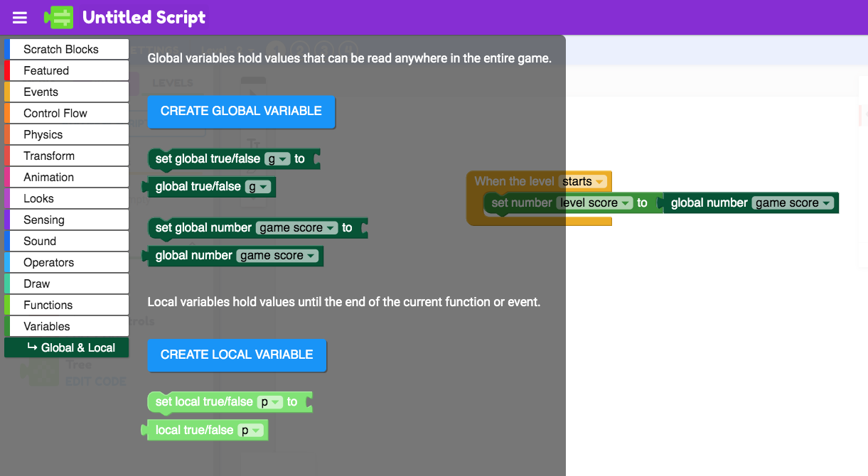Open the g dropdown in global true/false reporter block

(258, 187)
